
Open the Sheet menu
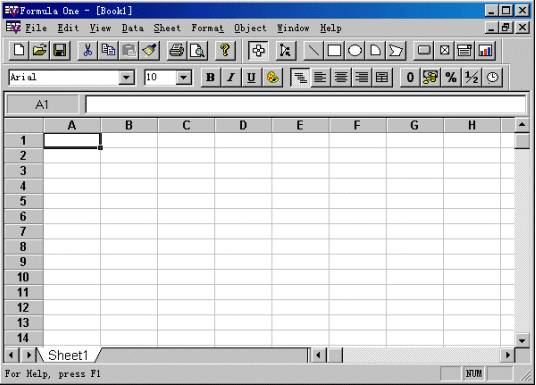[x=167, y=28]
